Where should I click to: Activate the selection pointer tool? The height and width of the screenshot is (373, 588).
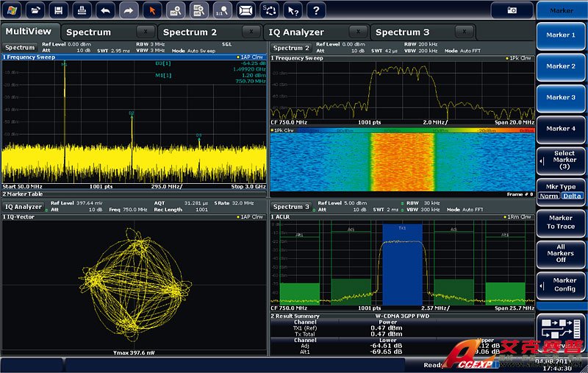pyautogui.click(x=151, y=10)
